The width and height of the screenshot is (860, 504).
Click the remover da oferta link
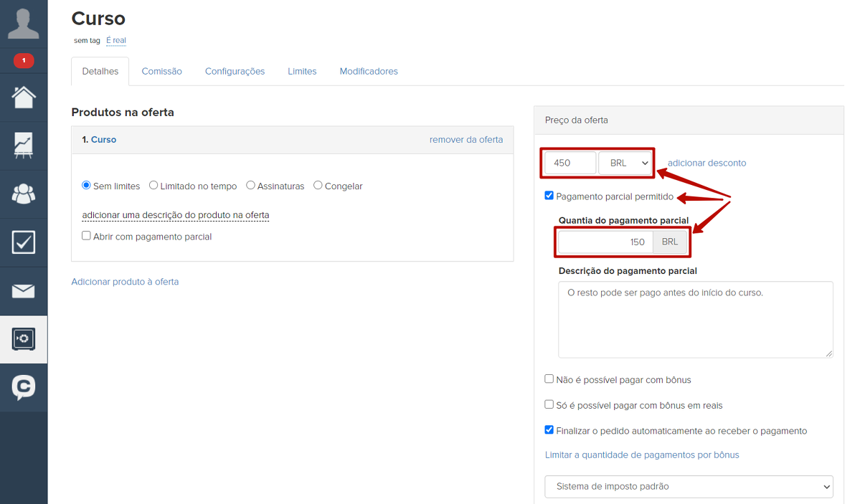coord(466,140)
